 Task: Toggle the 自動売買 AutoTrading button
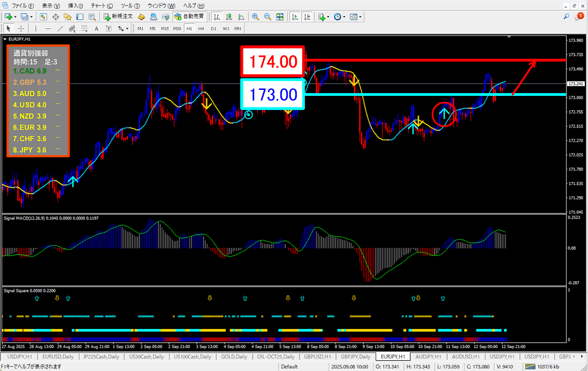(x=189, y=16)
